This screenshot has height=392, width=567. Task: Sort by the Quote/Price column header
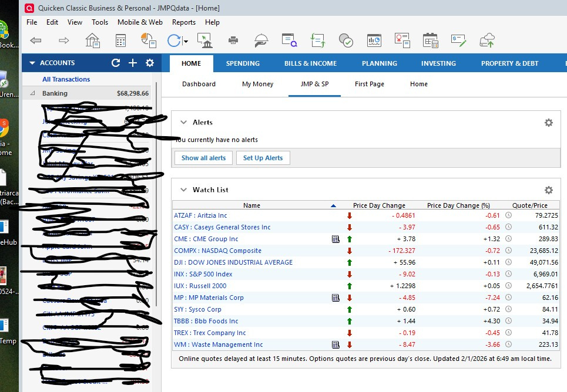[x=530, y=205]
